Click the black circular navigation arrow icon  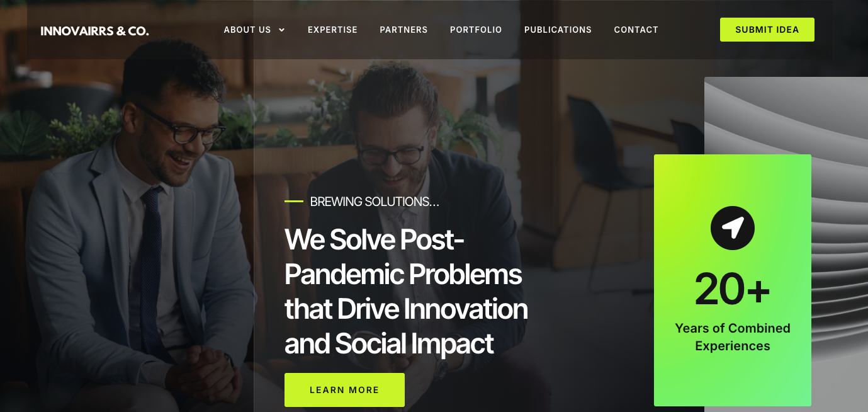(733, 227)
